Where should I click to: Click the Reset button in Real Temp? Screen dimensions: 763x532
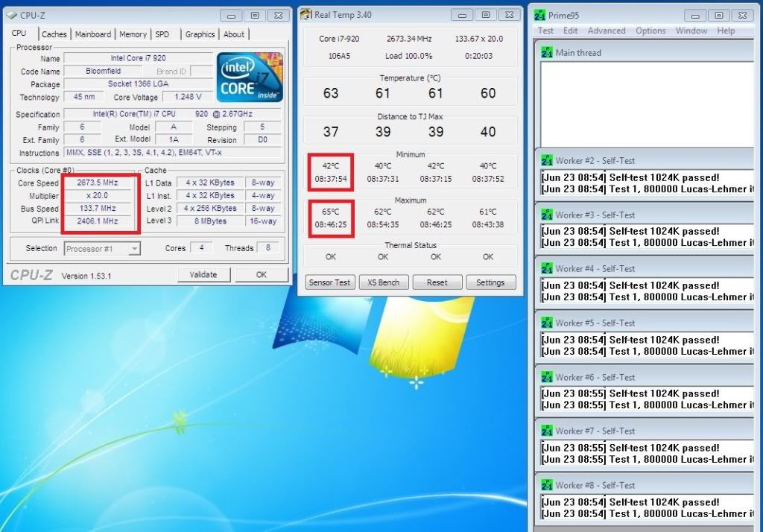[x=437, y=282]
